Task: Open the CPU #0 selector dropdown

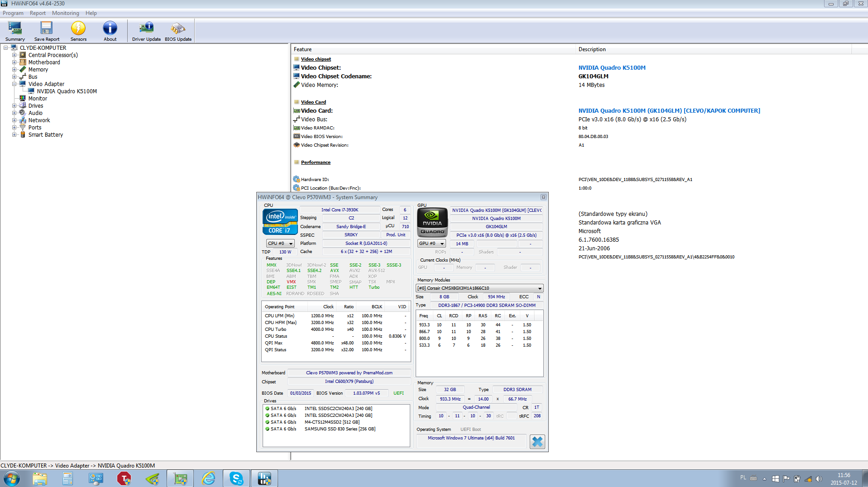Action: pyautogui.click(x=280, y=243)
